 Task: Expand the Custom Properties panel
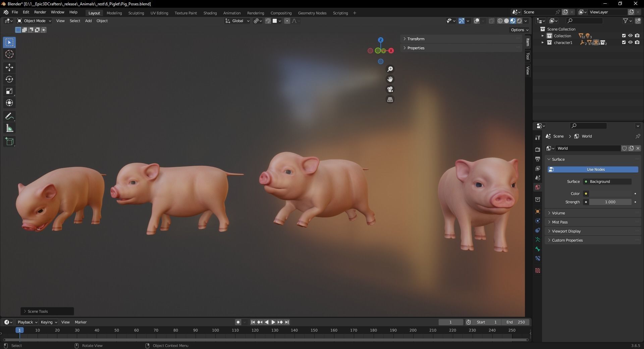click(x=593, y=240)
